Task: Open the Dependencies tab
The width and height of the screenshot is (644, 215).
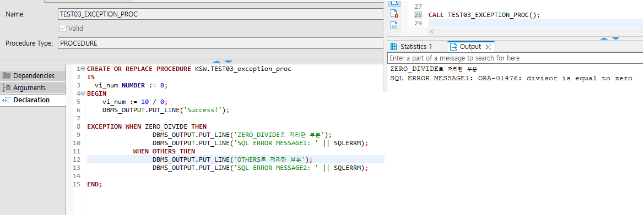Action: pyautogui.click(x=33, y=75)
